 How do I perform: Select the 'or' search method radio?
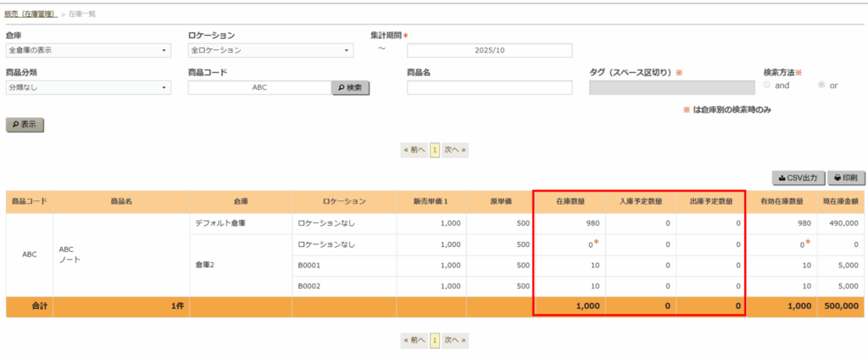pos(821,86)
